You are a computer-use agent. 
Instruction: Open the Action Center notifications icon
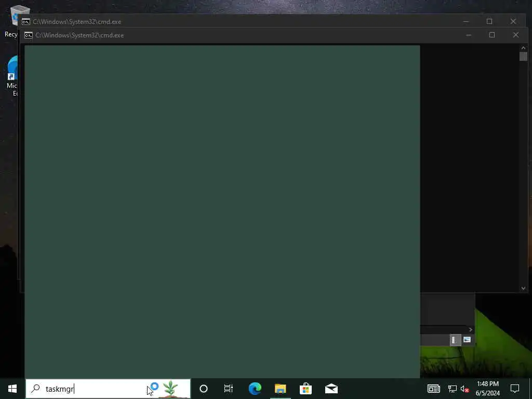click(x=515, y=389)
